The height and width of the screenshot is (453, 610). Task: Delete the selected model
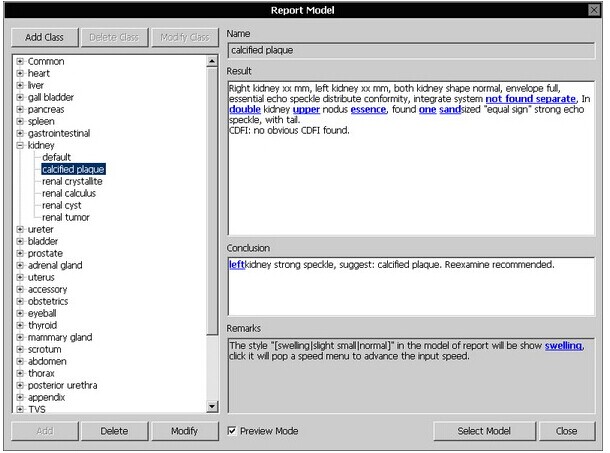(x=114, y=431)
